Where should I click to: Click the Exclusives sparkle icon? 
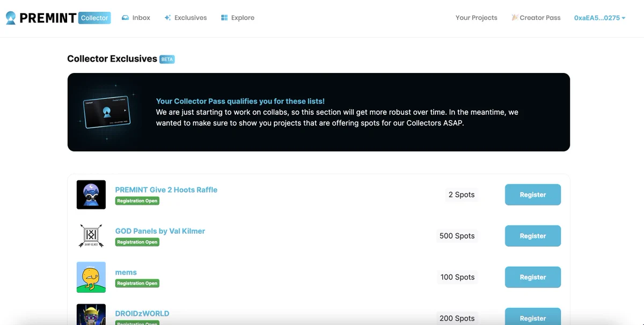pos(167,18)
